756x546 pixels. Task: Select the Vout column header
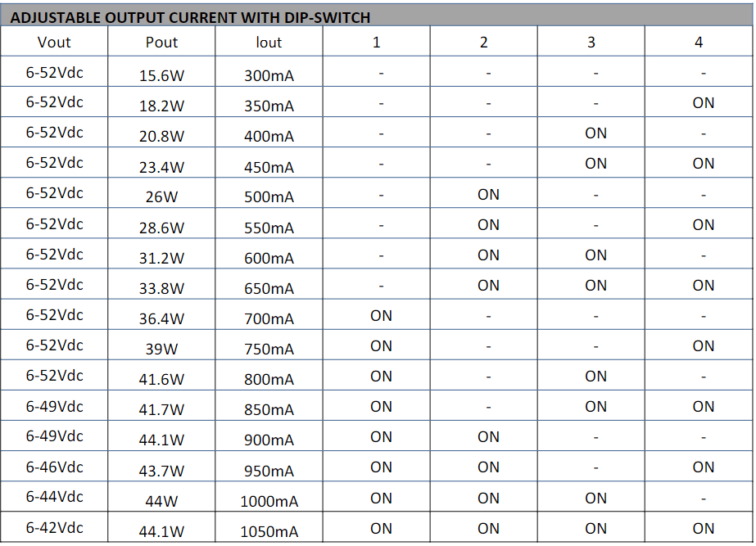[x=54, y=43]
